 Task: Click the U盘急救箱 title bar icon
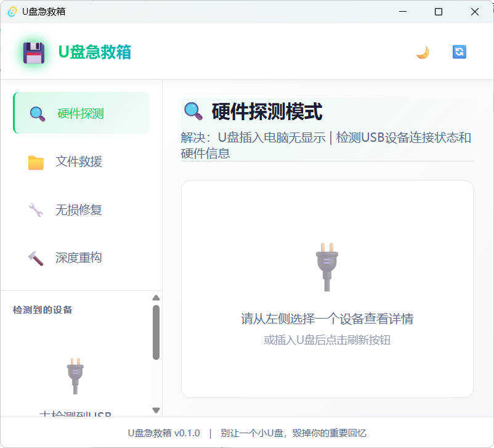click(10, 11)
